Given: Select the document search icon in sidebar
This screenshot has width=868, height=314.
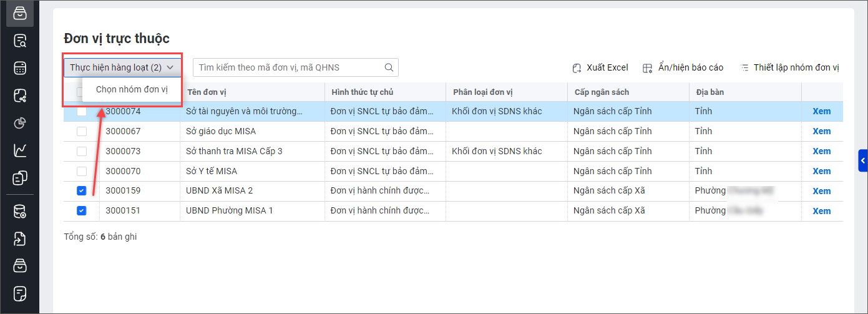Looking at the screenshot, I should tap(20, 41).
